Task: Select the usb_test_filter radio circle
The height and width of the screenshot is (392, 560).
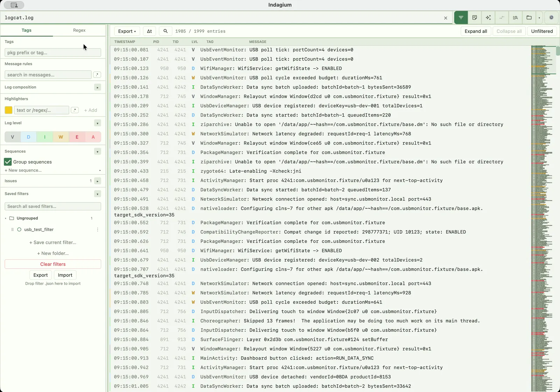Action: [19, 230]
